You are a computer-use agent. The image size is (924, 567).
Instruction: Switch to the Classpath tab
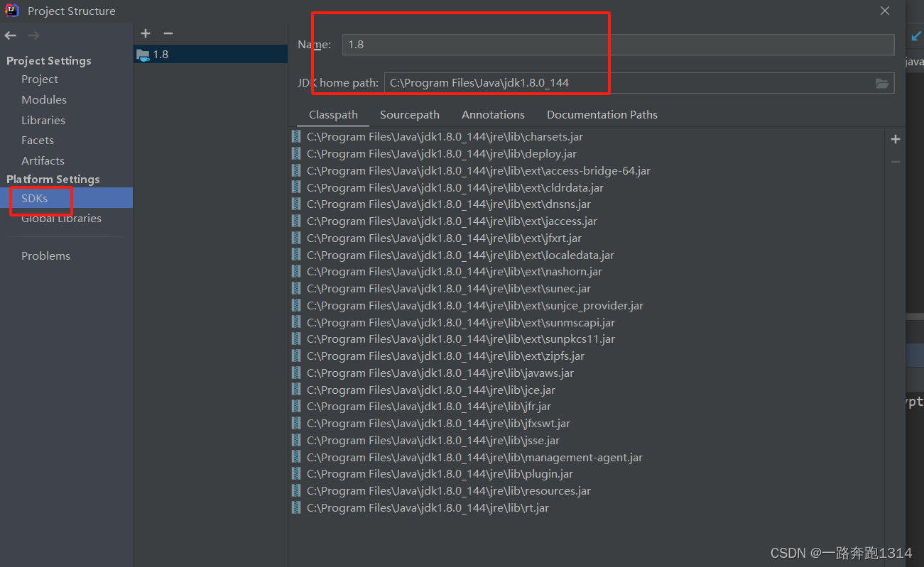[333, 115]
